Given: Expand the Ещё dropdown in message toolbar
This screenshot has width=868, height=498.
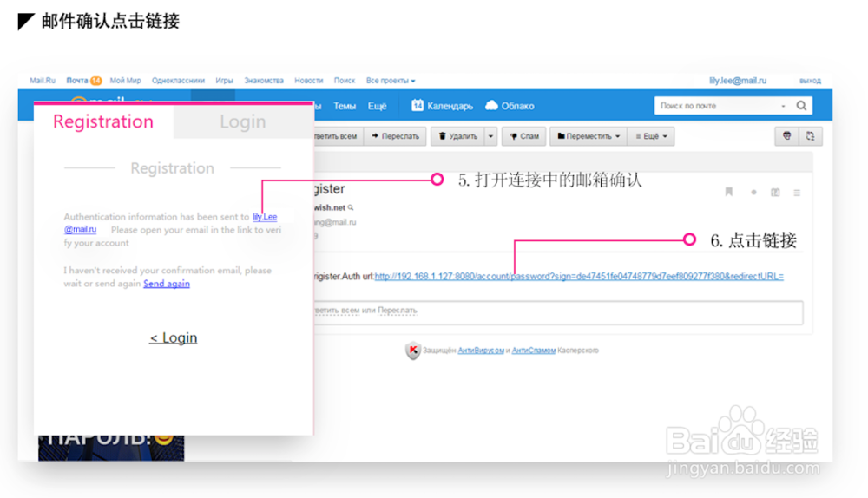Looking at the screenshot, I should (x=651, y=136).
